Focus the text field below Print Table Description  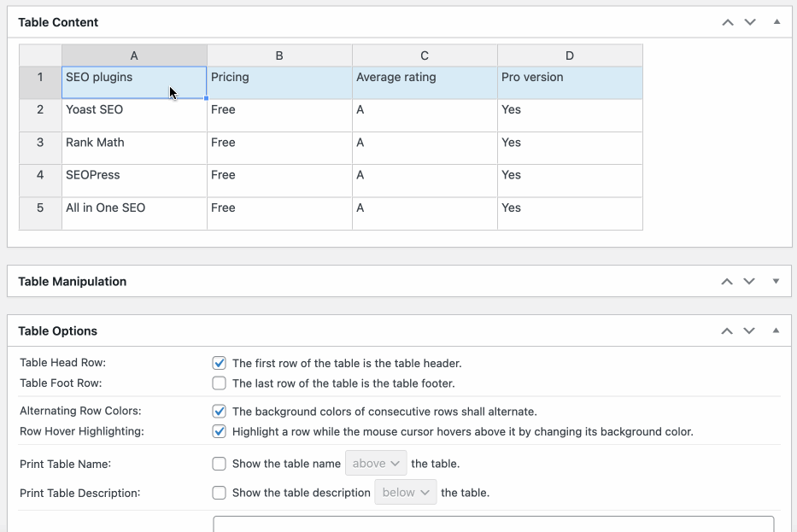click(x=494, y=524)
